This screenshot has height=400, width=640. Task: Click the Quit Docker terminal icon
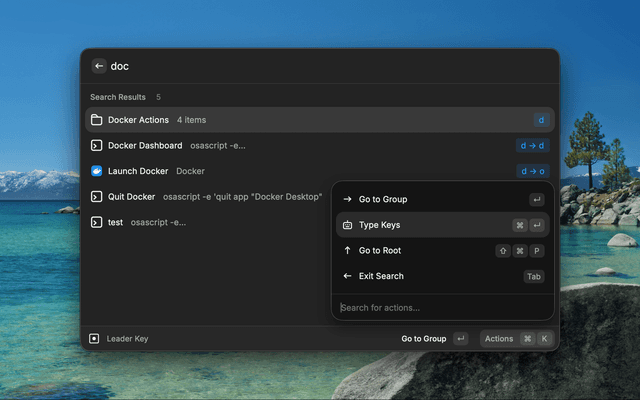[97, 197]
